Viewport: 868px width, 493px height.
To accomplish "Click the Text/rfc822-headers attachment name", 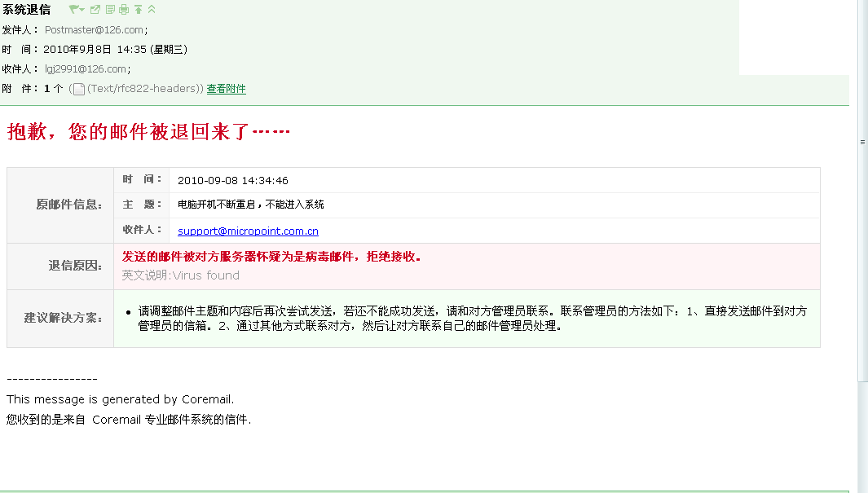I will [143, 89].
